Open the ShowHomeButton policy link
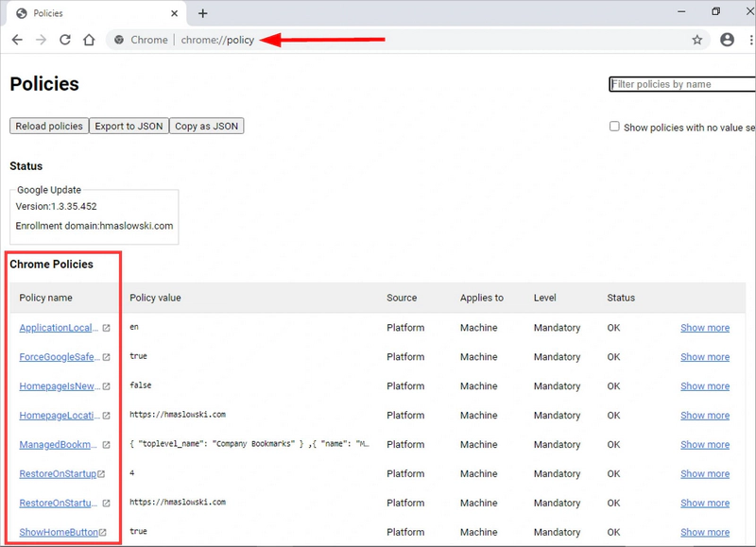The width and height of the screenshot is (756, 547). click(59, 532)
